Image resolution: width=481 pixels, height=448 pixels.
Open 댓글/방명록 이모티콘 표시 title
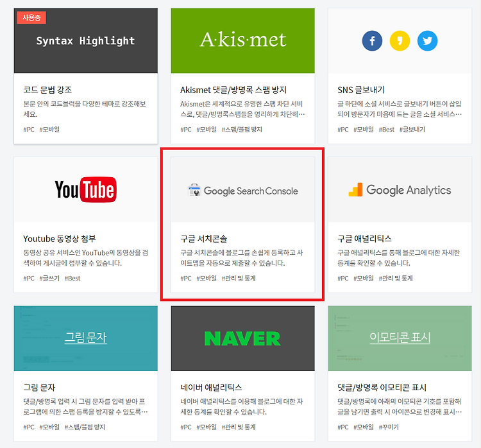click(382, 388)
